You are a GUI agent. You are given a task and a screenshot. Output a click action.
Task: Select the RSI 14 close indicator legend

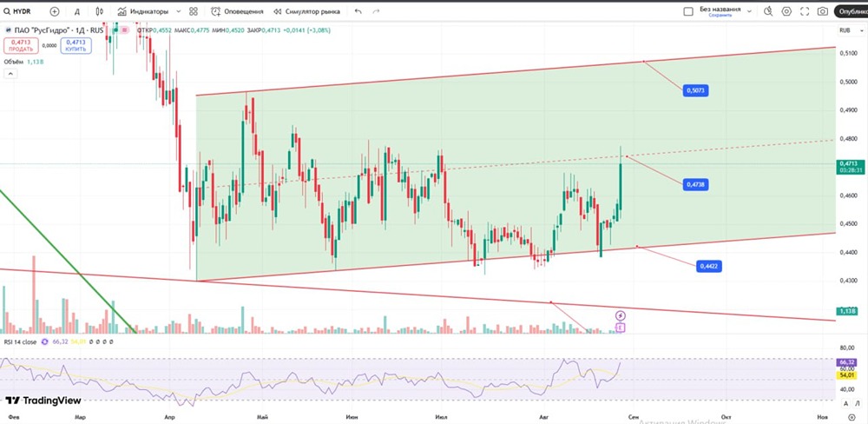pyautogui.click(x=21, y=342)
